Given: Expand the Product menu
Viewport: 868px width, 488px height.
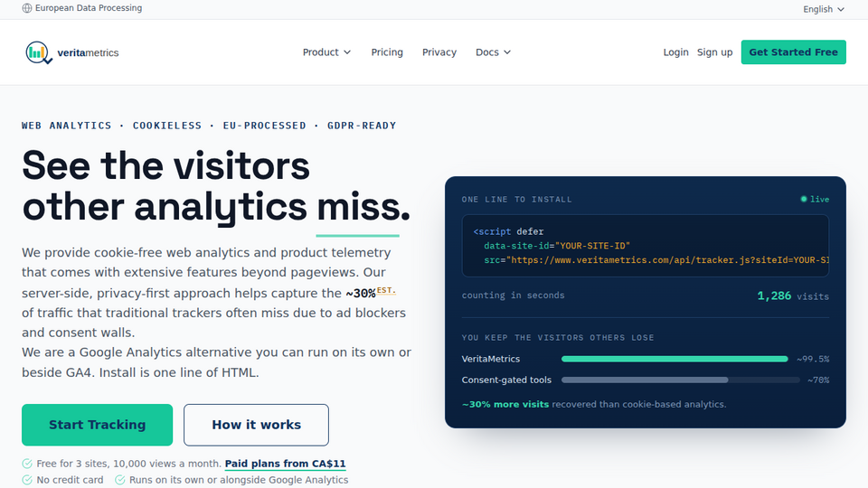Looking at the screenshot, I should tap(326, 52).
